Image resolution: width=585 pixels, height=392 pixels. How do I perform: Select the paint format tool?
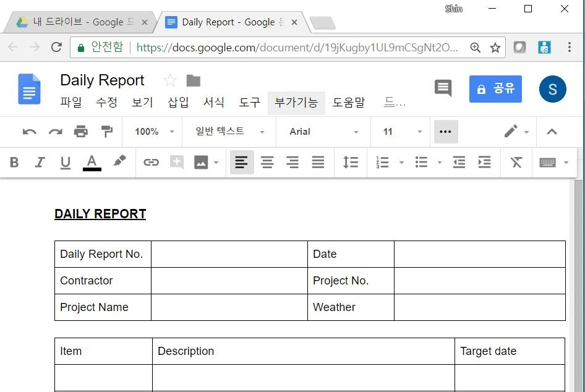click(107, 132)
